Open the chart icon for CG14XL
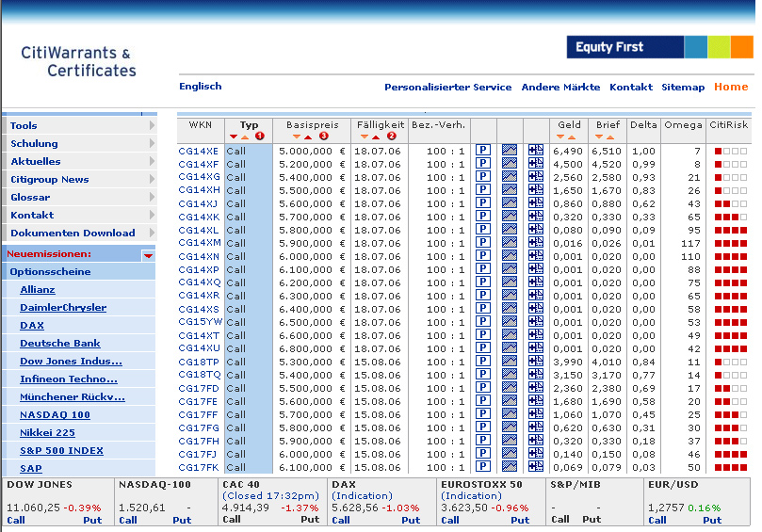This screenshot has width=762, height=532. tap(510, 230)
